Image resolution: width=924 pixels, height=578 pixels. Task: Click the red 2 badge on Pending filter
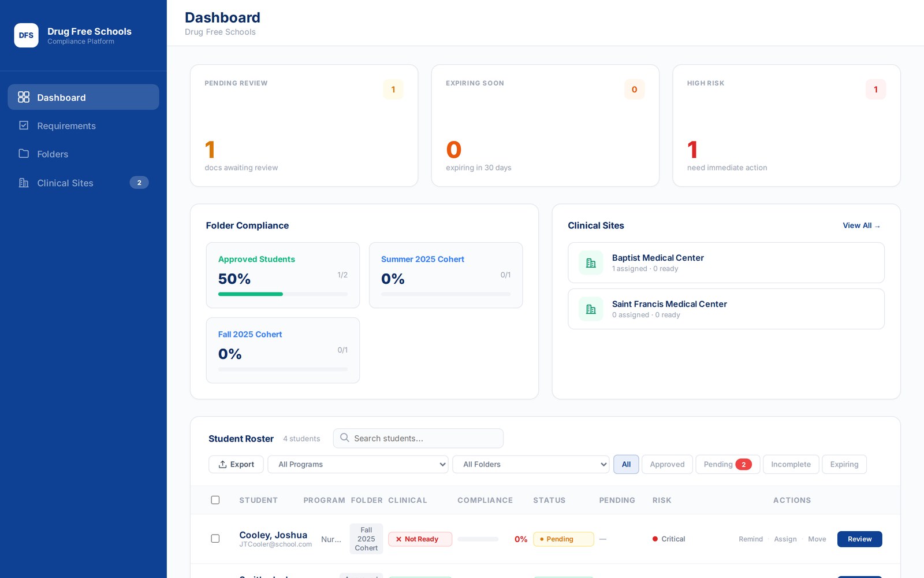(743, 464)
